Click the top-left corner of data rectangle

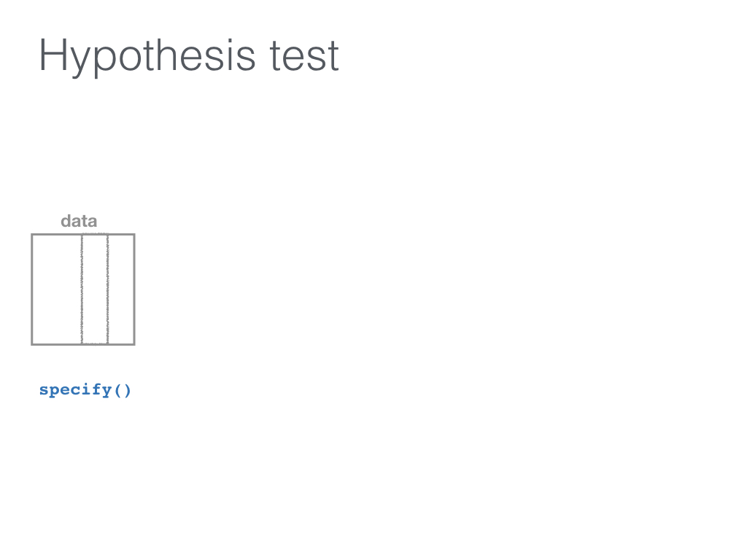point(32,234)
